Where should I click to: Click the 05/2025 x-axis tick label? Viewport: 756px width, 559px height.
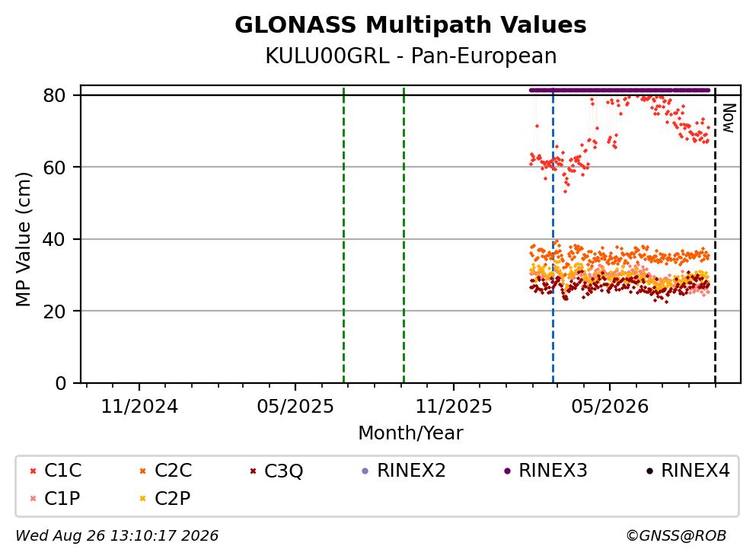tap(295, 407)
